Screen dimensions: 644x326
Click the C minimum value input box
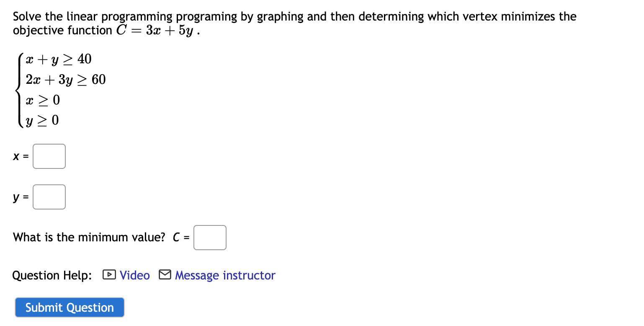[x=210, y=237]
